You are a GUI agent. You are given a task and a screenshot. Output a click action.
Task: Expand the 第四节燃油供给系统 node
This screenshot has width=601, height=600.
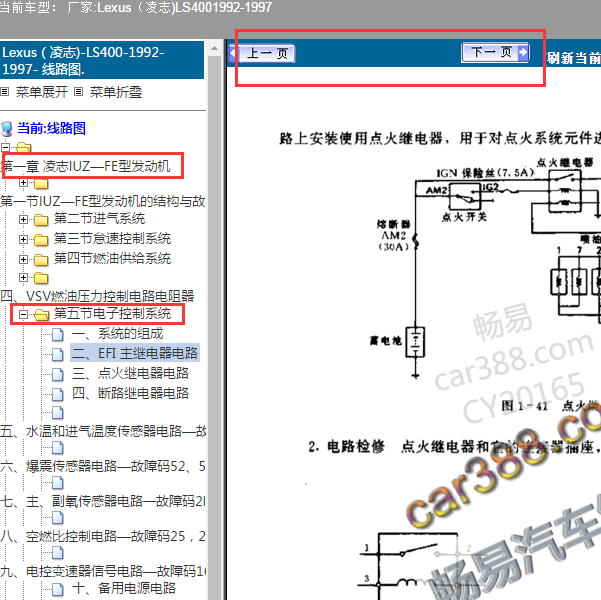click(x=23, y=259)
